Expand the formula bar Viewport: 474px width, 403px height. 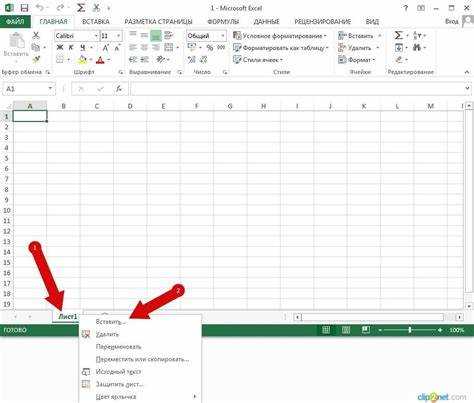click(467, 88)
